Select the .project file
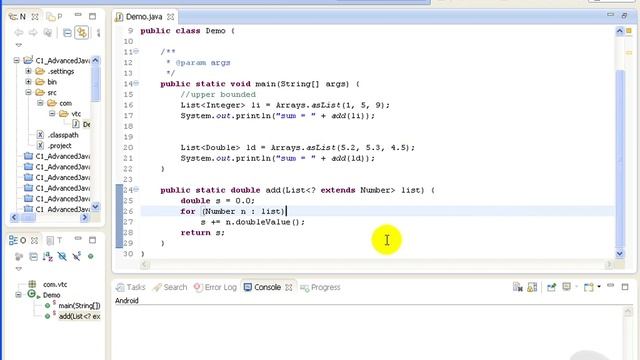640x360 pixels. coord(54,145)
